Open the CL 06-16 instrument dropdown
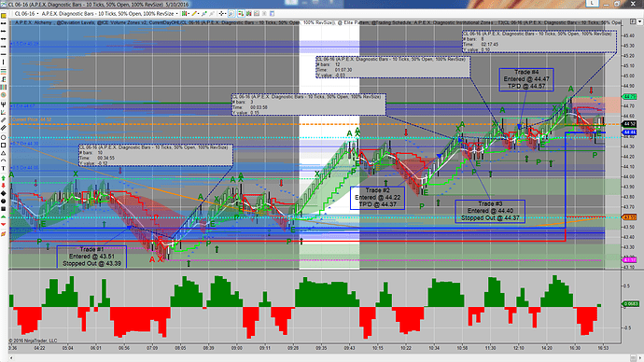This screenshot has width=644, height=362. click(x=26, y=14)
